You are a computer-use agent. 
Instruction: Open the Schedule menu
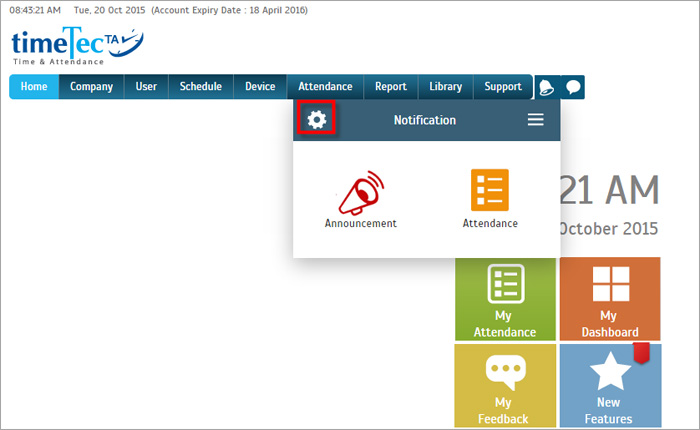(200, 87)
